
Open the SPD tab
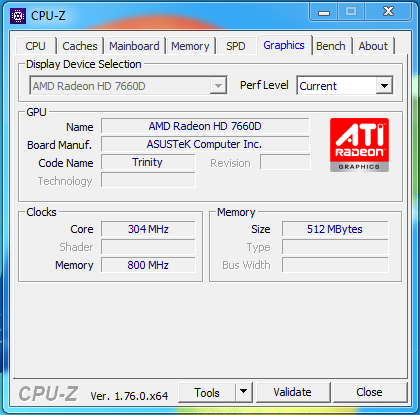pos(236,46)
